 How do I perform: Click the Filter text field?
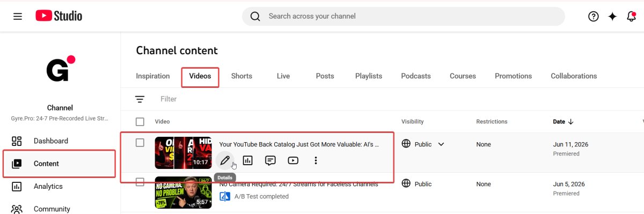169,99
